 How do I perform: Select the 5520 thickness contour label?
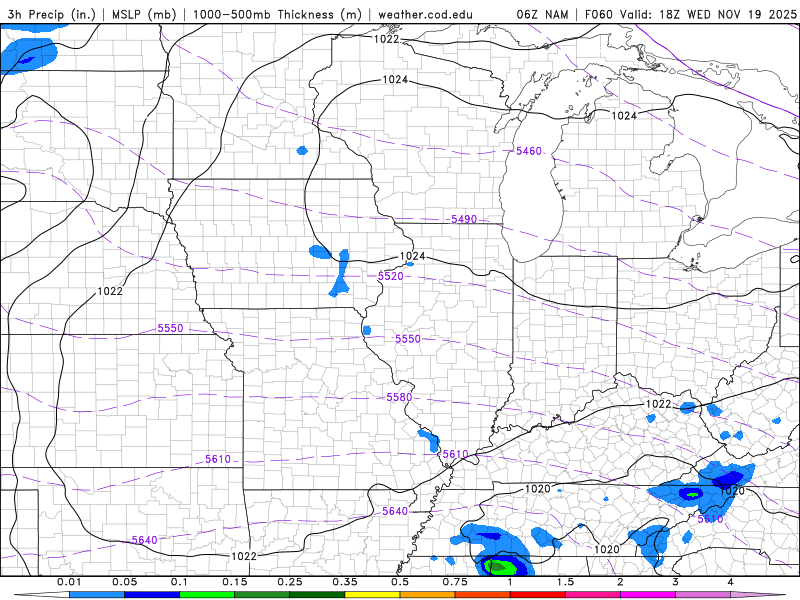tap(390, 276)
